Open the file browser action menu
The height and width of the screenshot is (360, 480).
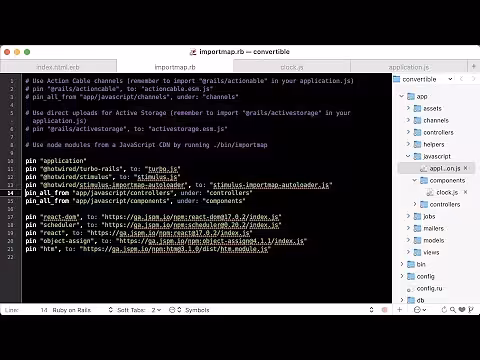(419, 310)
